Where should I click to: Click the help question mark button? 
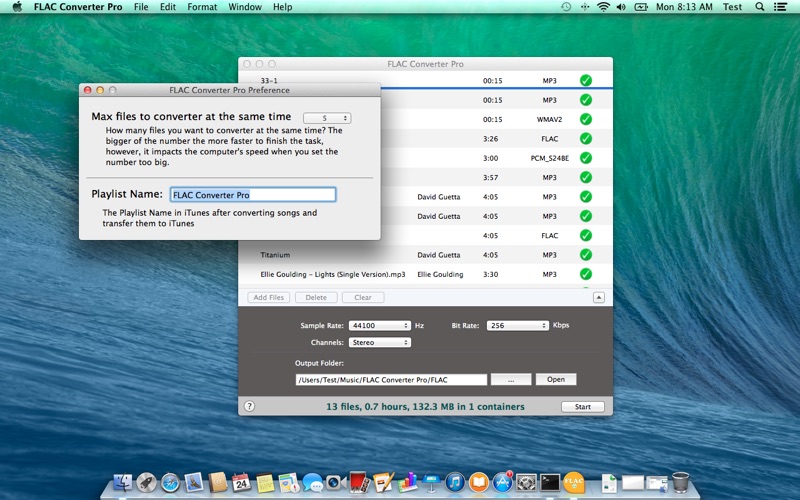249,406
